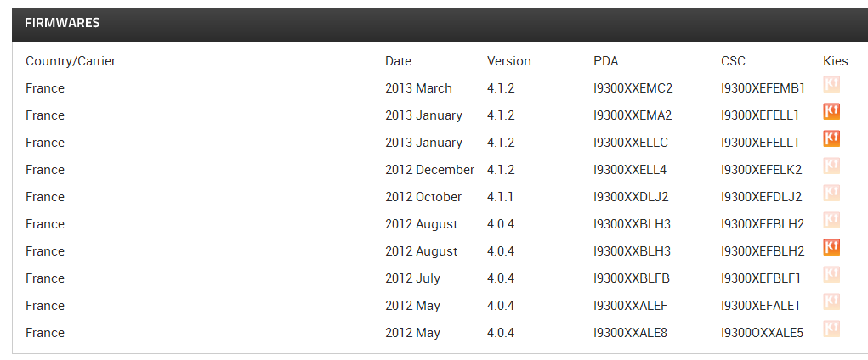Click Kies icon for 2012 October firmware
This screenshot has width=868, height=360.
(x=831, y=193)
